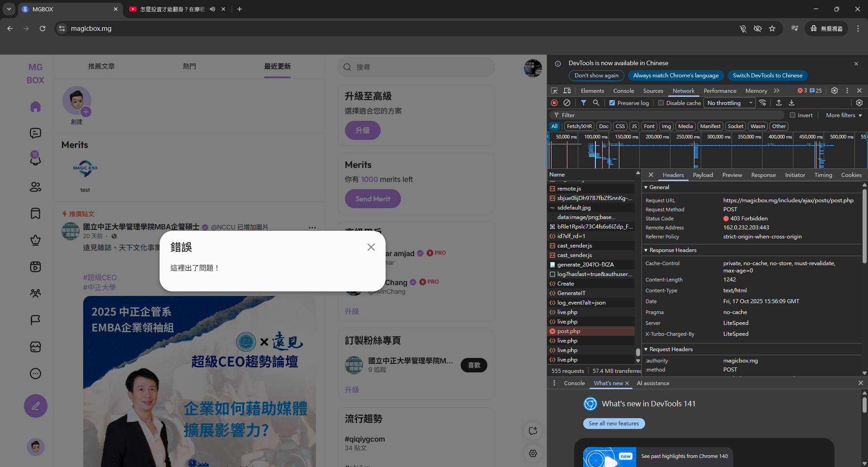Click Switch DevTools to Chinese
This screenshot has height=467, width=868.
[767, 76]
